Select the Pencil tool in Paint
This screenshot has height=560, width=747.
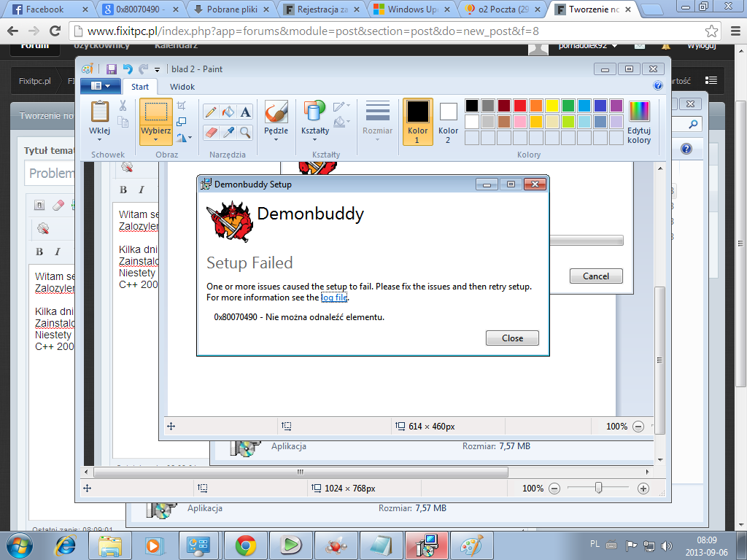tap(211, 112)
